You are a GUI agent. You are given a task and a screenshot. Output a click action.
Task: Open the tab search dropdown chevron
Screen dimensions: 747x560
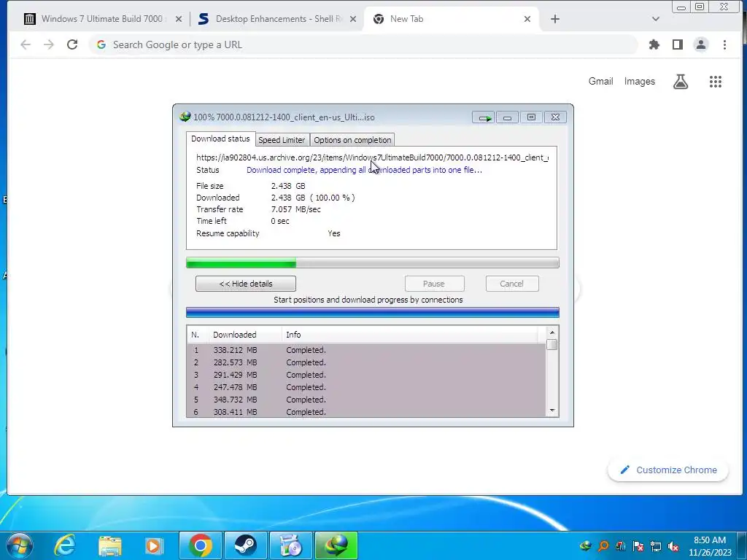pos(656,19)
